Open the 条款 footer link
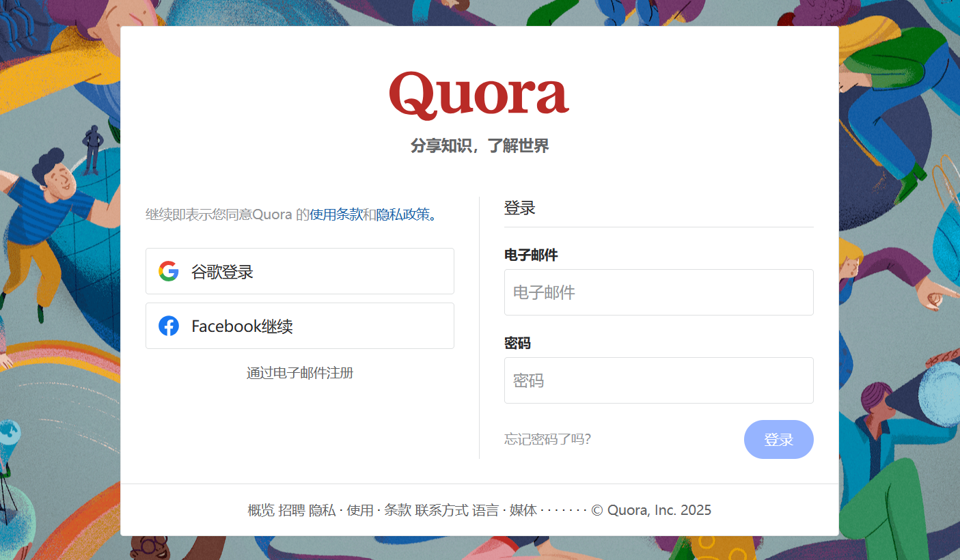960x560 pixels. point(398,510)
